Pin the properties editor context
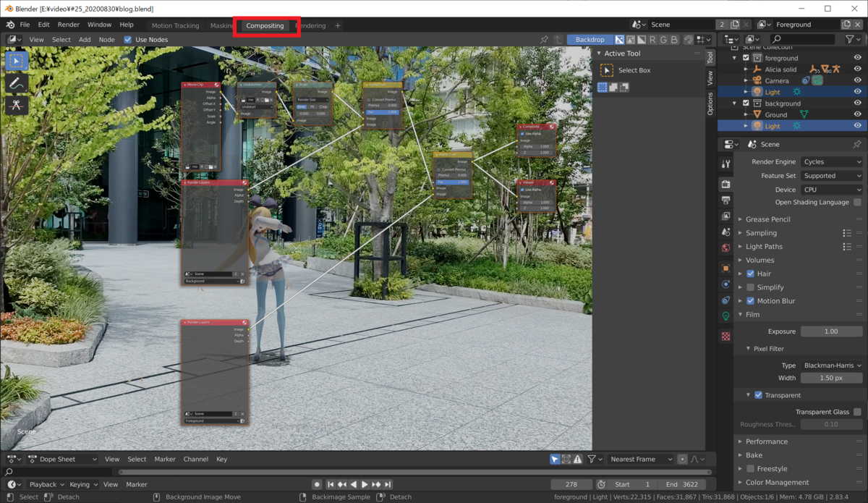This screenshot has height=503, width=868. click(x=856, y=144)
